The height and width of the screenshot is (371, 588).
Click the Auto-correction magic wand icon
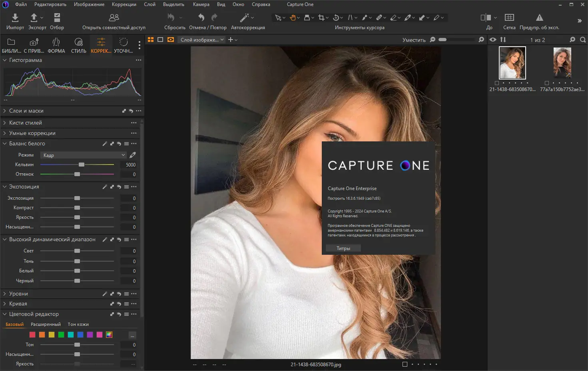pos(244,18)
